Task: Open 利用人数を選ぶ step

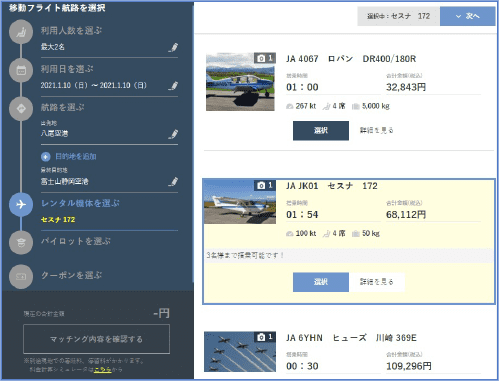Action: (71, 31)
